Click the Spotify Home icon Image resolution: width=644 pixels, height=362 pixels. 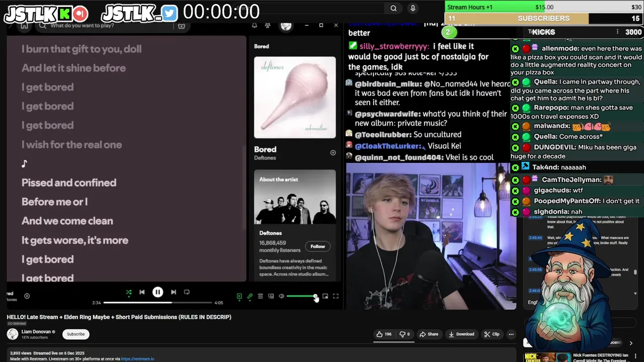coord(24,26)
